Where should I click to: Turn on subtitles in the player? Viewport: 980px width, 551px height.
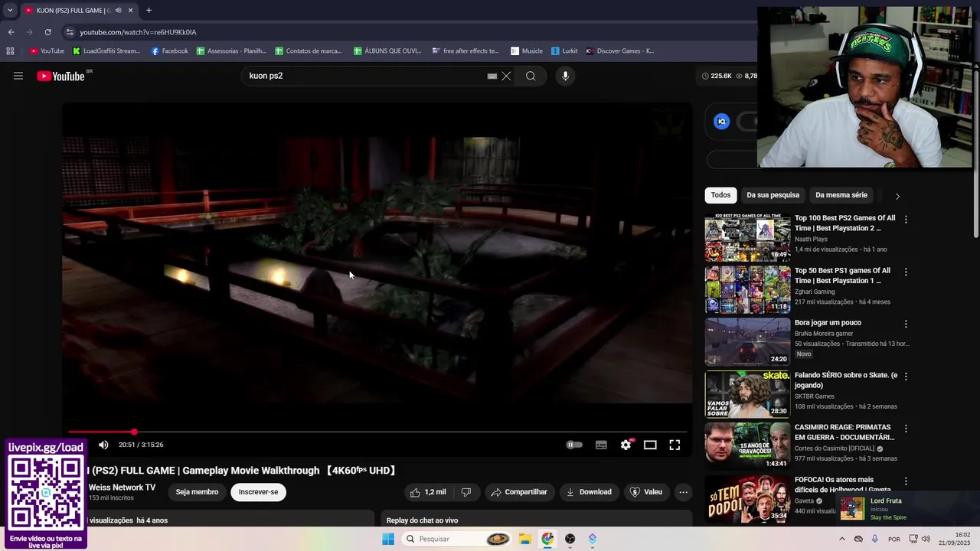(601, 445)
